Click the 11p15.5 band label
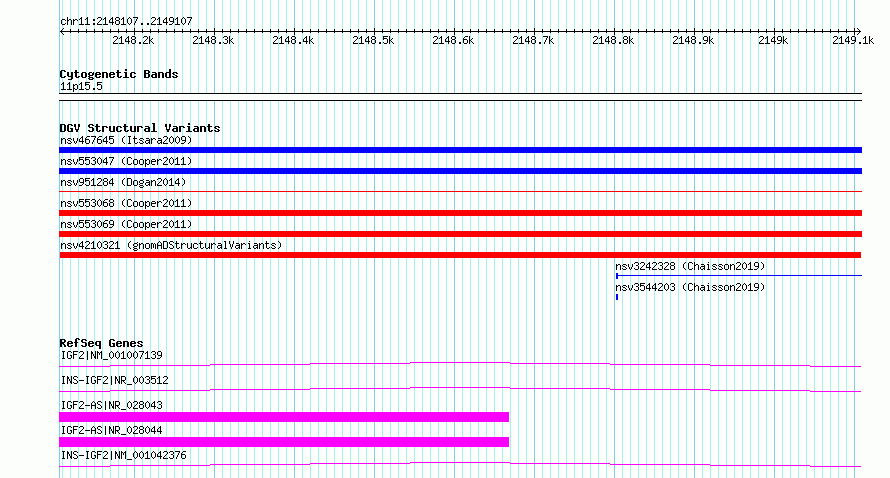This screenshot has width=890, height=478. click(81, 86)
